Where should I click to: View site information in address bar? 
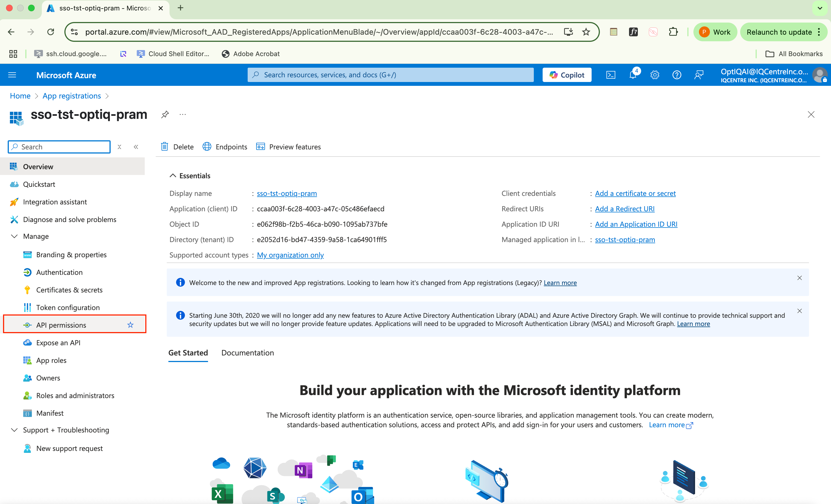click(74, 32)
